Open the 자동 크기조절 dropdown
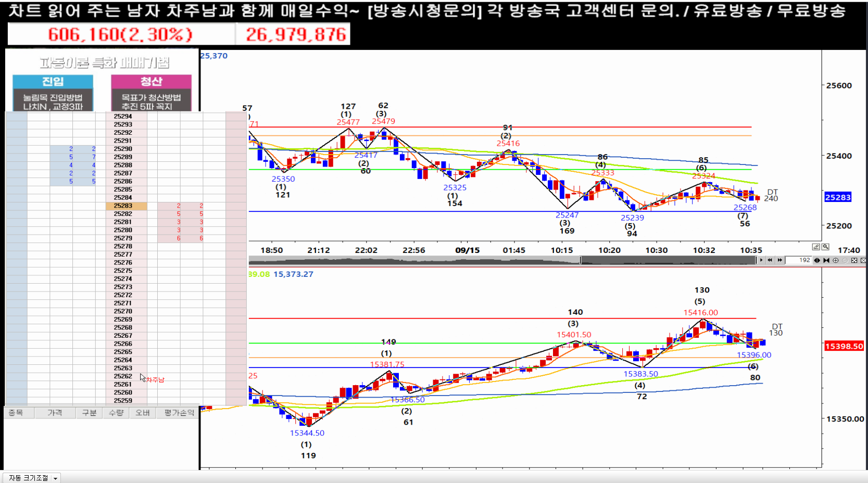This screenshot has height=483, width=868. click(x=55, y=478)
